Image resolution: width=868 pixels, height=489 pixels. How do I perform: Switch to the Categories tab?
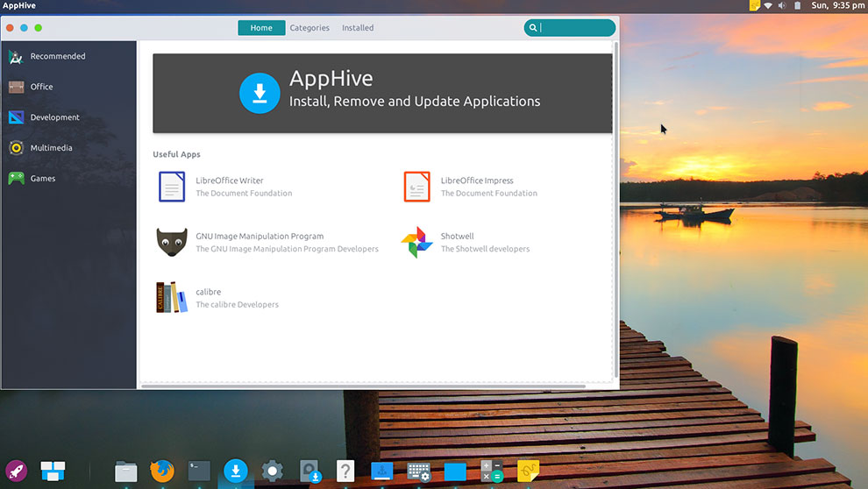[309, 28]
